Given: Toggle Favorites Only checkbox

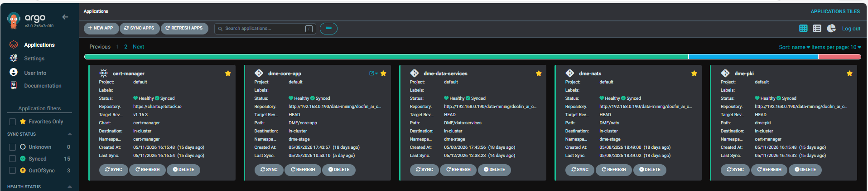Looking at the screenshot, I should (x=13, y=122).
